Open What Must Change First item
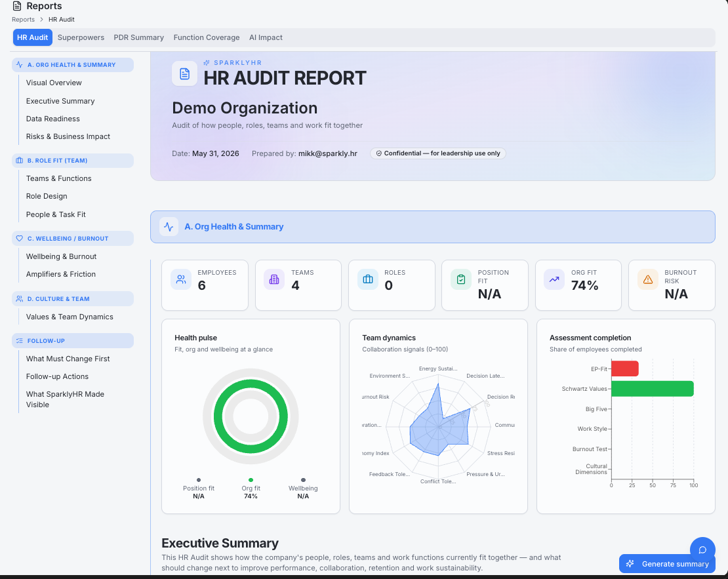This screenshot has height=579, width=728. coord(68,359)
